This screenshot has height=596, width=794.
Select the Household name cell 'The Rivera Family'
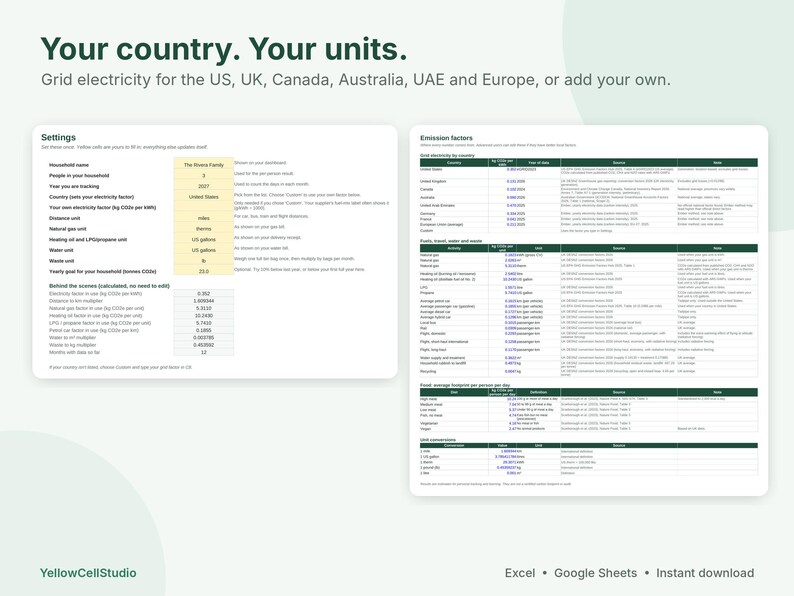204,165
